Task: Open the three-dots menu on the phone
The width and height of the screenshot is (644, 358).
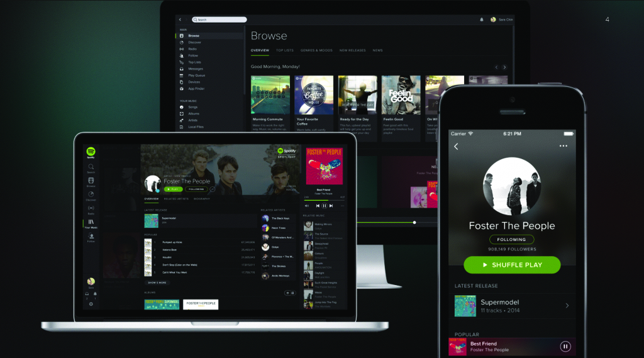Action: pyautogui.click(x=563, y=147)
